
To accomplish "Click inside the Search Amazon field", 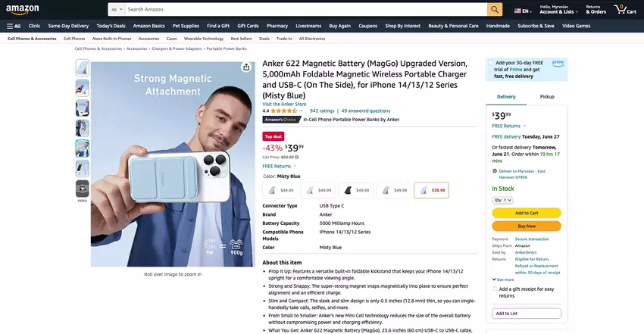I will (306, 9).
